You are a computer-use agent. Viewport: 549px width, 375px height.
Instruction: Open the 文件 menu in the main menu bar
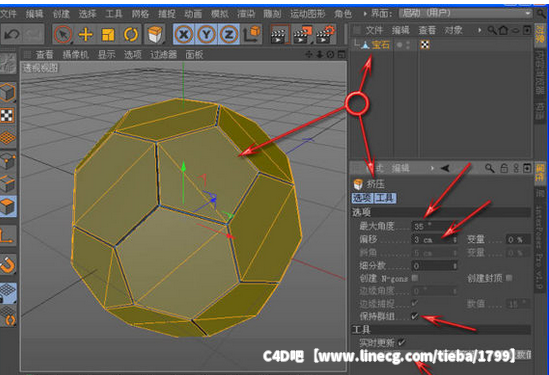(8, 14)
